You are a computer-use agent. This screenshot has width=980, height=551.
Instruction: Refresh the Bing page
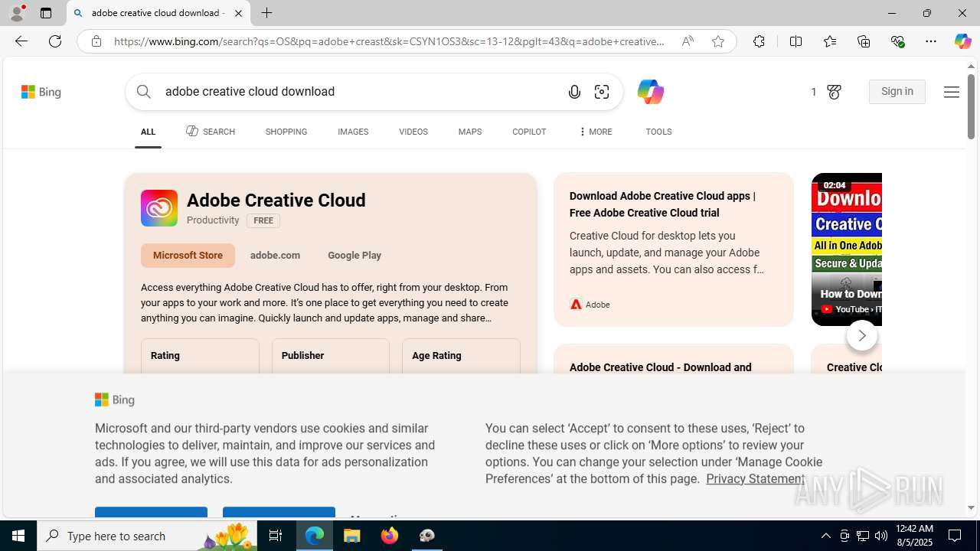pyautogui.click(x=55, y=41)
